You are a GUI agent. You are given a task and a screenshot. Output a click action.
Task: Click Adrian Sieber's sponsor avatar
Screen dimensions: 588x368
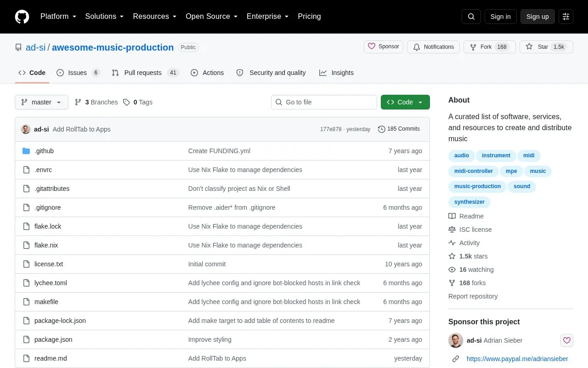(x=456, y=340)
